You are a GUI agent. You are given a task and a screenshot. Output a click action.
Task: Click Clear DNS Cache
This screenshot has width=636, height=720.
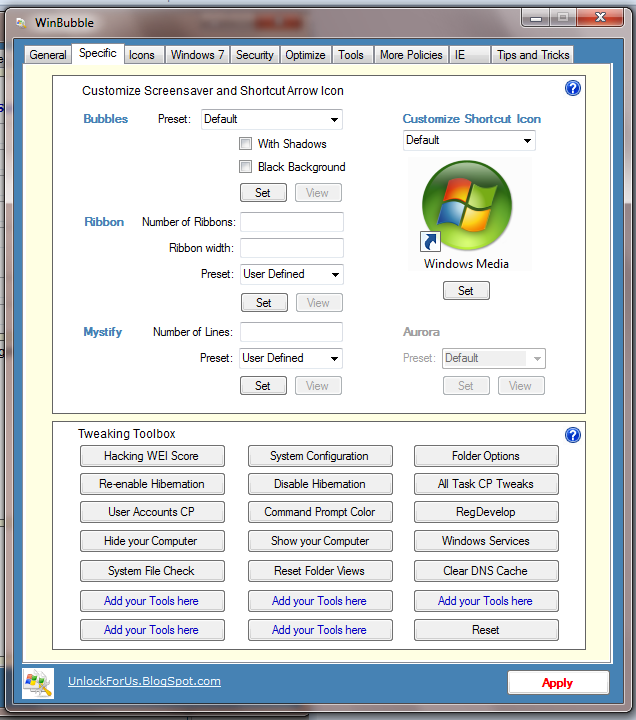pos(486,571)
